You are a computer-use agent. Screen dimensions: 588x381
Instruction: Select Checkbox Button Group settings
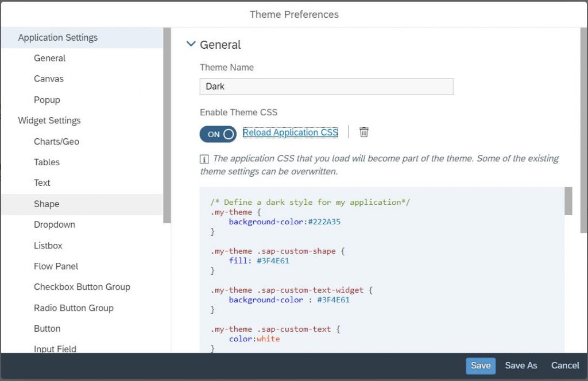82,287
